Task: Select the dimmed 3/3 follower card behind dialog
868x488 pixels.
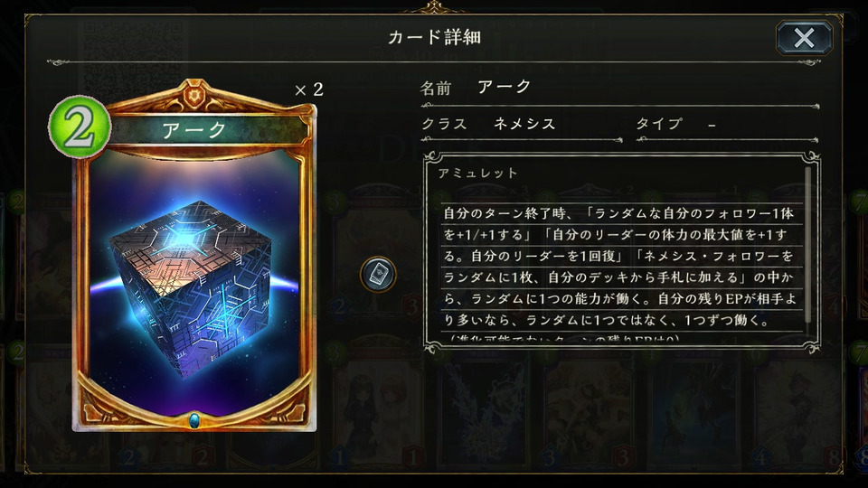Action: pyautogui.click(x=589, y=409)
